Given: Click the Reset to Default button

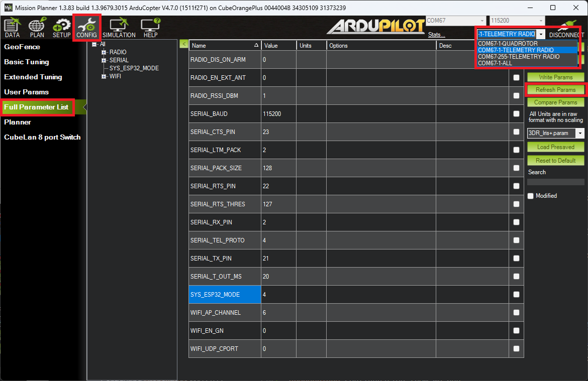Looking at the screenshot, I should click(x=555, y=160).
